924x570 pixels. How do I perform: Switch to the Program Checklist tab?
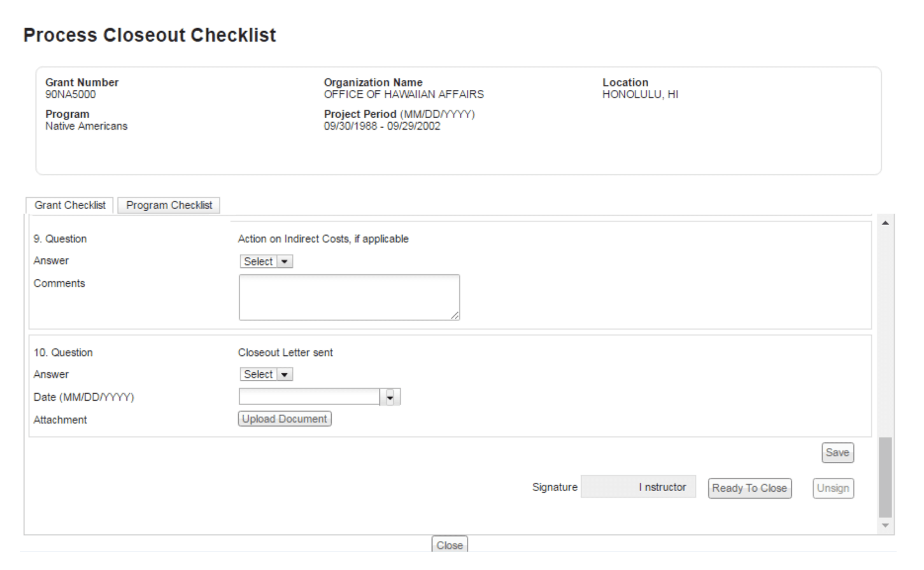click(x=169, y=205)
